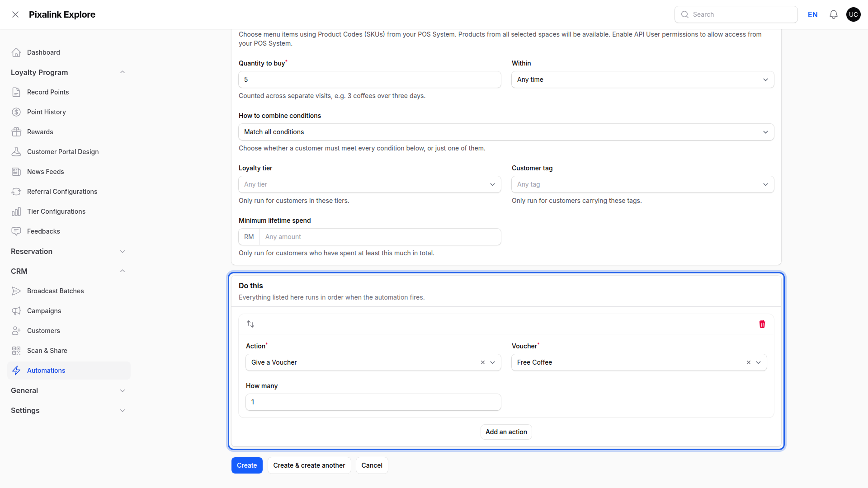
Task: Click the Referral Configurations arrows icon
Action: [x=16, y=192]
